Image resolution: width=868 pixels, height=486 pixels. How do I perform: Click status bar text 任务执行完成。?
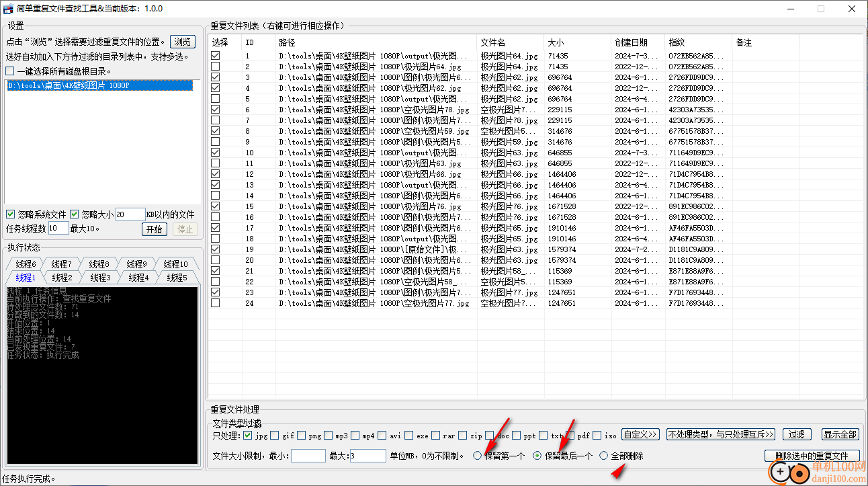(x=29, y=479)
